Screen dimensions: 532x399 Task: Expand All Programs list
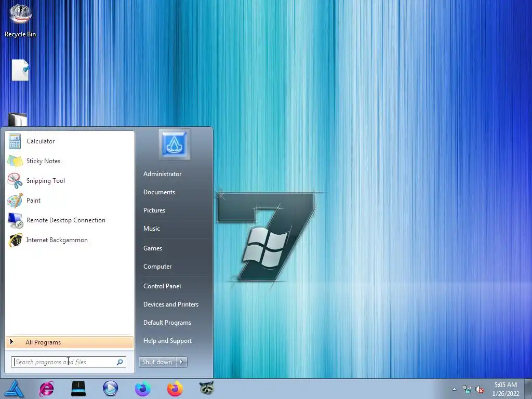(x=70, y=342)
